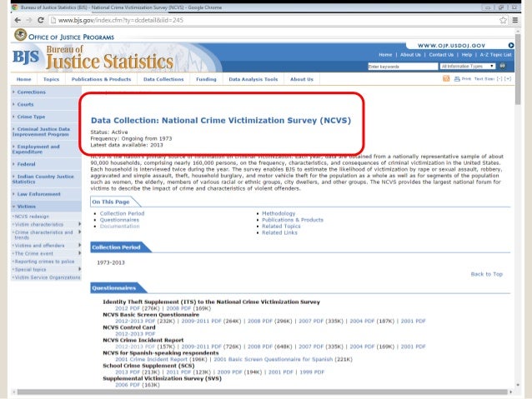Jump to Related Topics link
The image size is (532, 399).
pos(281,226)
